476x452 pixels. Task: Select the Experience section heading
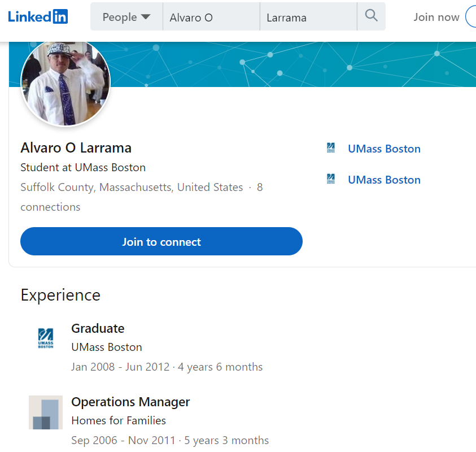[60, 295]
